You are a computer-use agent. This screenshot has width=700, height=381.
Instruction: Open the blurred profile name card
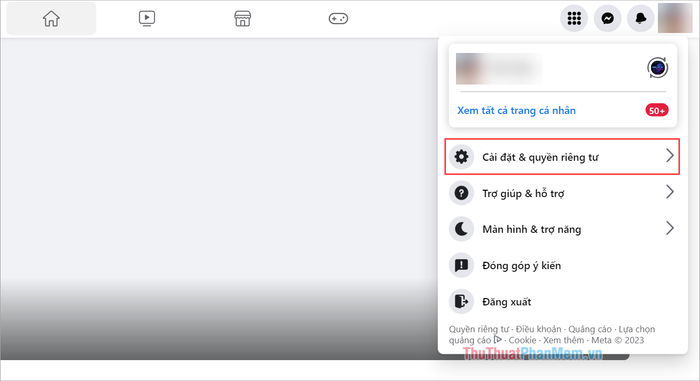click(499, 68)
